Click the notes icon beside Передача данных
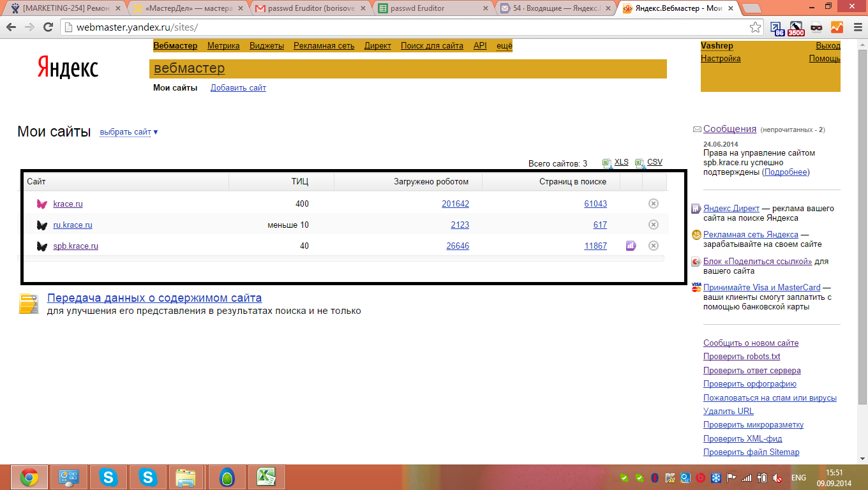 [29, 304]
